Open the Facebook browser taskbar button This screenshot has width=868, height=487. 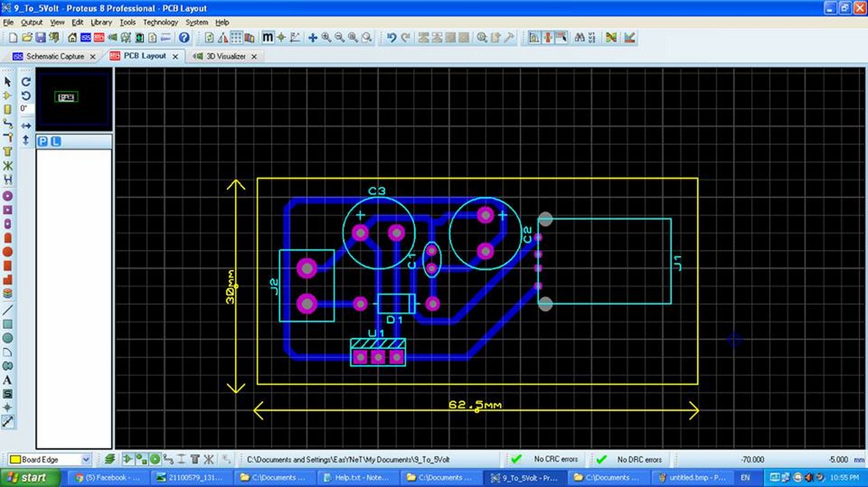click(x=109, y=477)
